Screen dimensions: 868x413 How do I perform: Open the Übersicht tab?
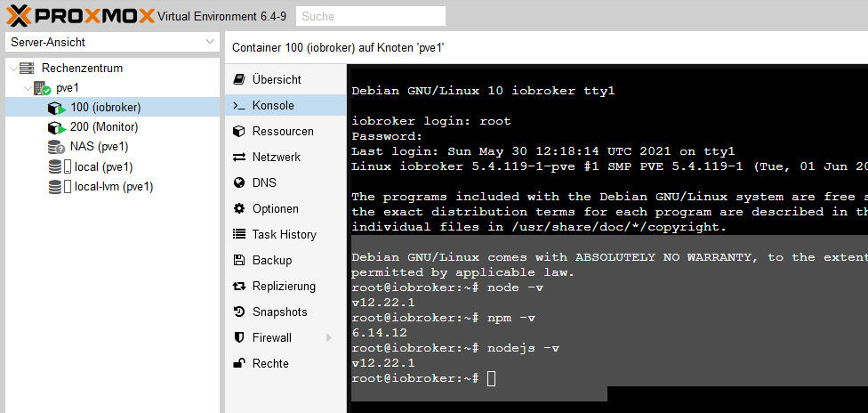[x=285, y=79]
